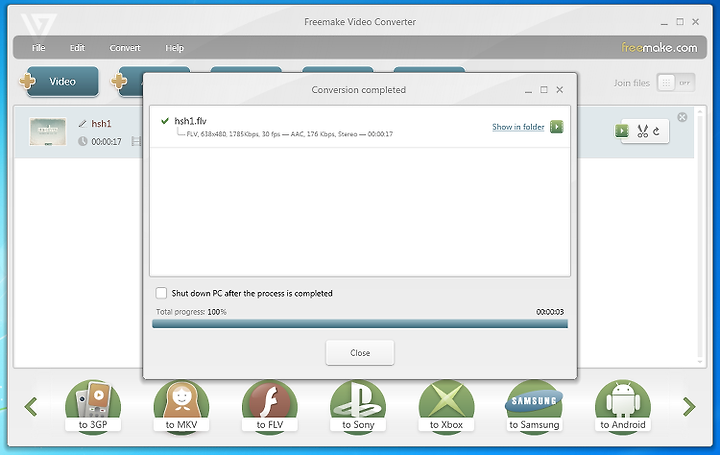
Task: Select the to FLV Flash icon
Action: click(270, 406)
